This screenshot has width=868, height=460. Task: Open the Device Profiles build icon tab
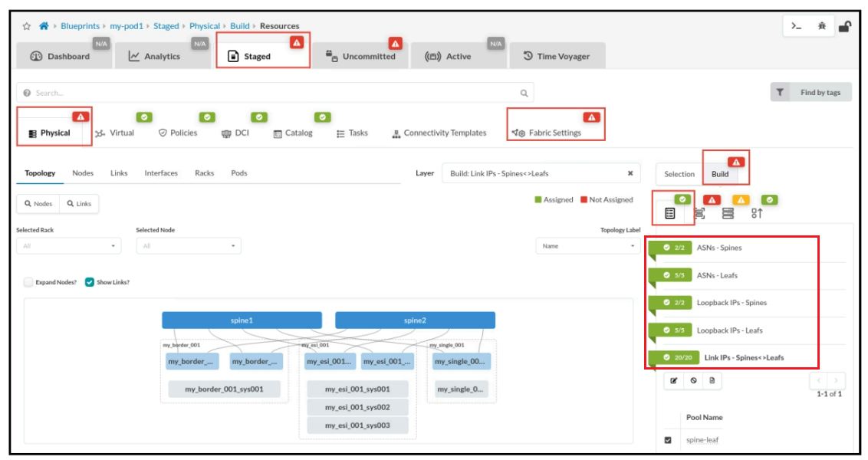coord(699,213)
